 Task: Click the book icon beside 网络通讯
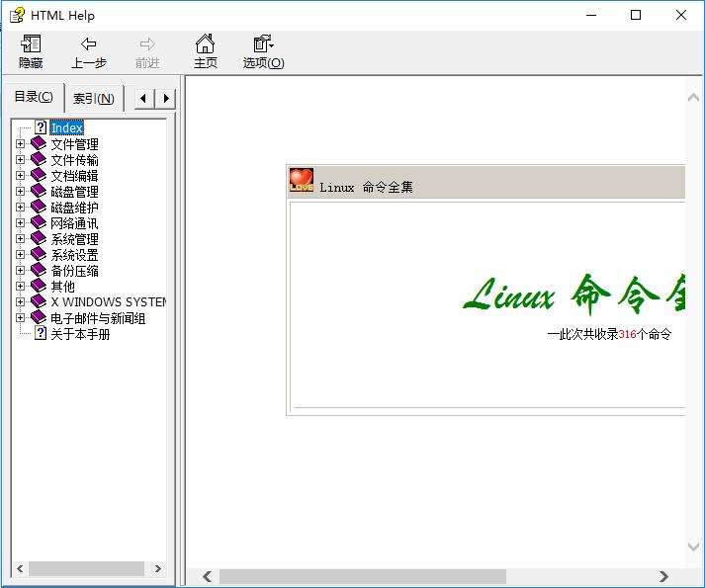click(39, 222)
